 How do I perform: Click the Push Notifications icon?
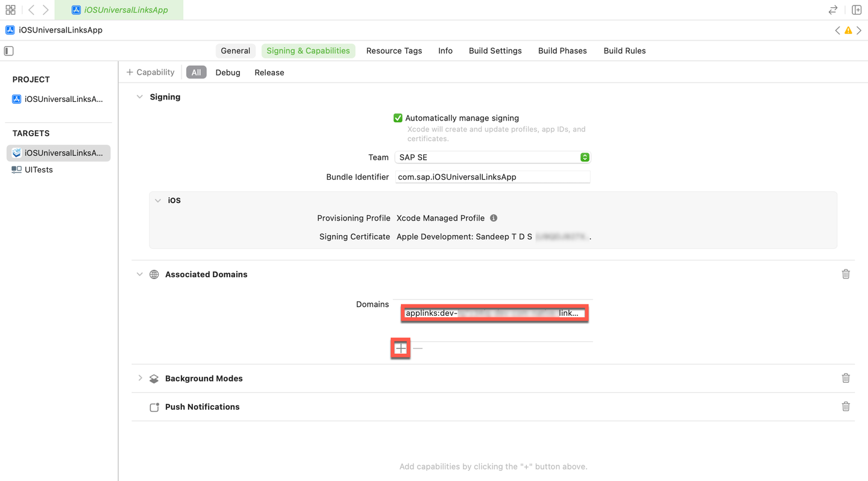[154, 407]
